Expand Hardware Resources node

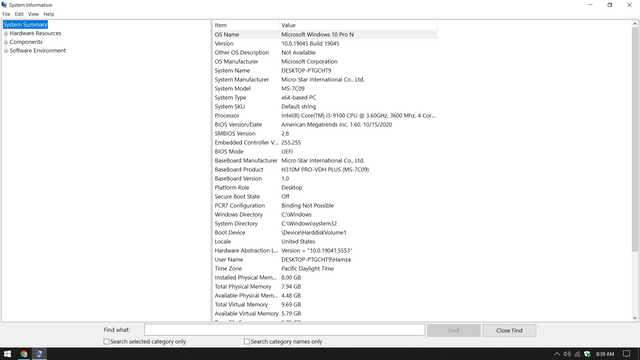(6, 33)
